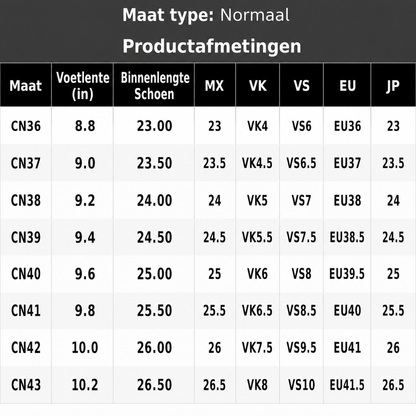Click the Productafmetingen title

pos(212,46)
